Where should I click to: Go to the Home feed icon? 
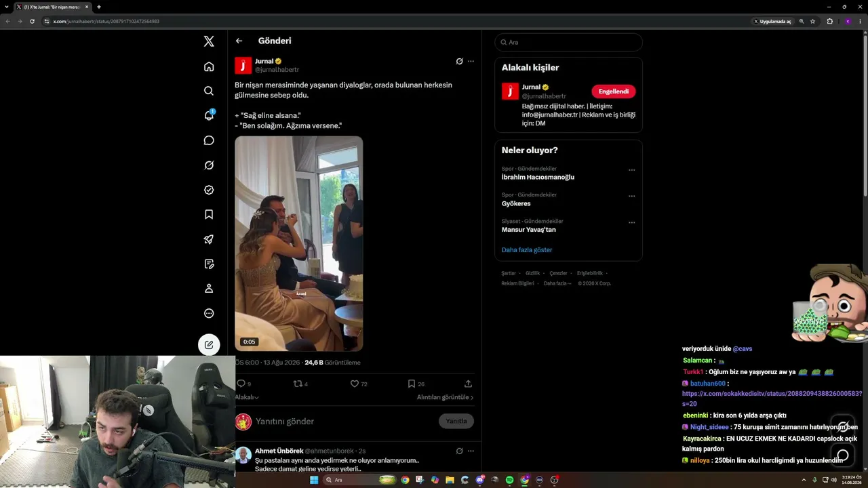click(x=209, y=66)
